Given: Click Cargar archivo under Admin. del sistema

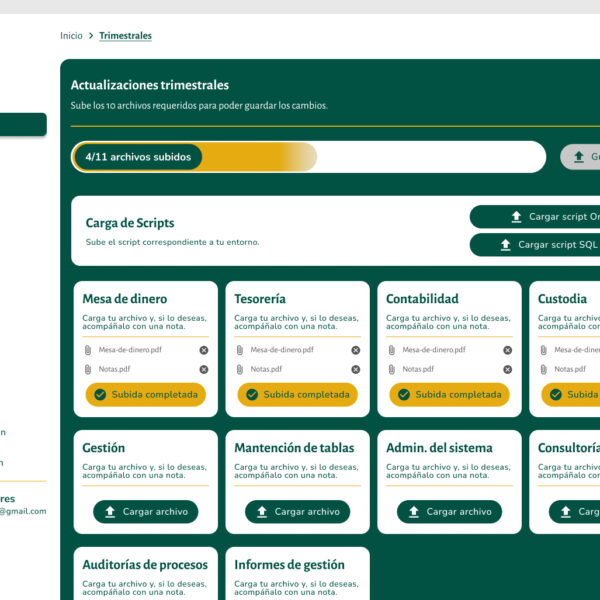Looking at the screenshot, I should point(449,512).
